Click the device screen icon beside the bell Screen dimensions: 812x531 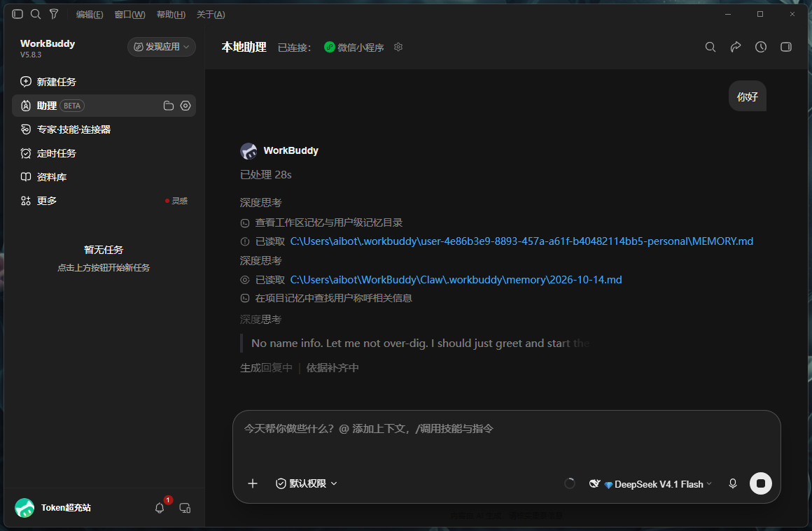(x=185, y=508)
